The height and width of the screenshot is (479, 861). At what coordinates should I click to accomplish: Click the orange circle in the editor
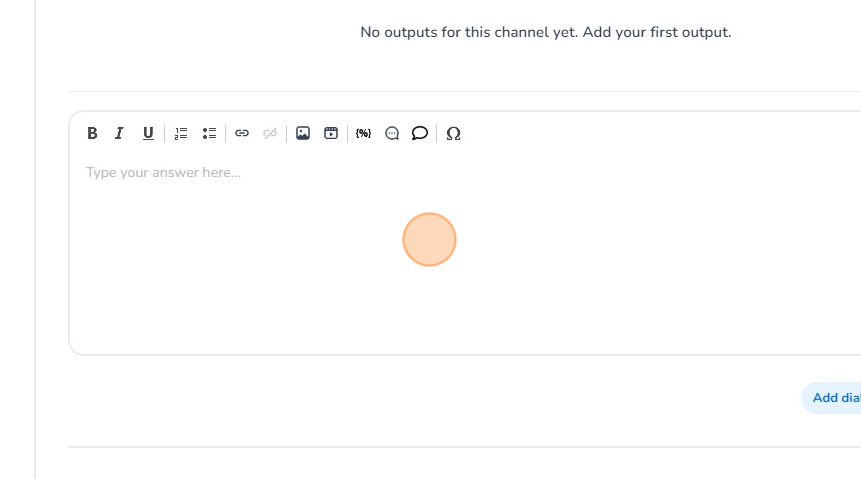(430, 240)
